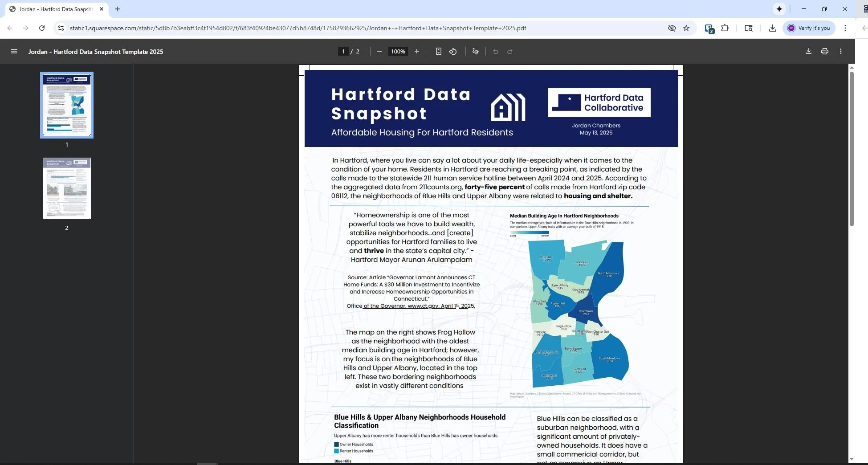Click the tab search media icon
Screen dimensions: 868x465
pos(749,28)
